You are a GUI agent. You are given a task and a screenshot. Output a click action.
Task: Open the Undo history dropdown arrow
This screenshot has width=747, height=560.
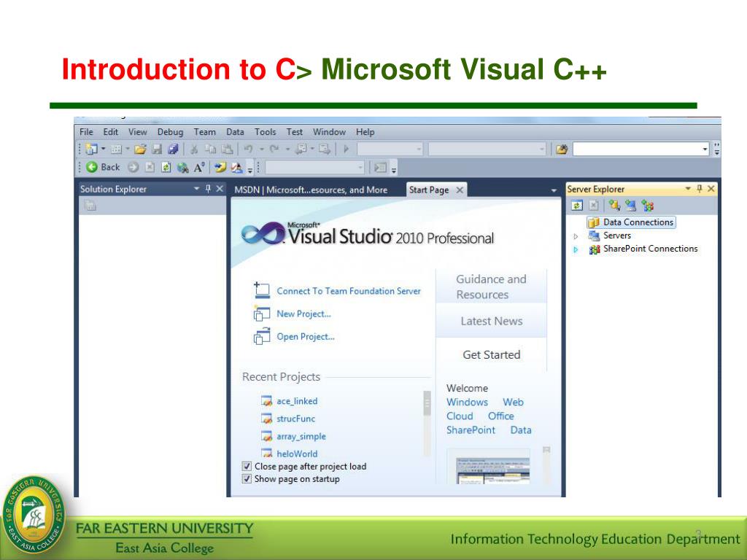click(x=262, y=149)
